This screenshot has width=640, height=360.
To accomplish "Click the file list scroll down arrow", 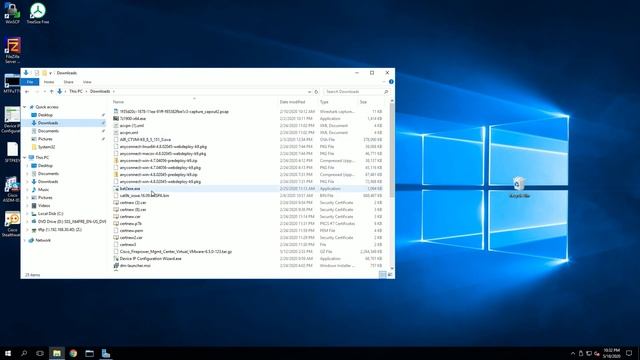I will (392, 268).
